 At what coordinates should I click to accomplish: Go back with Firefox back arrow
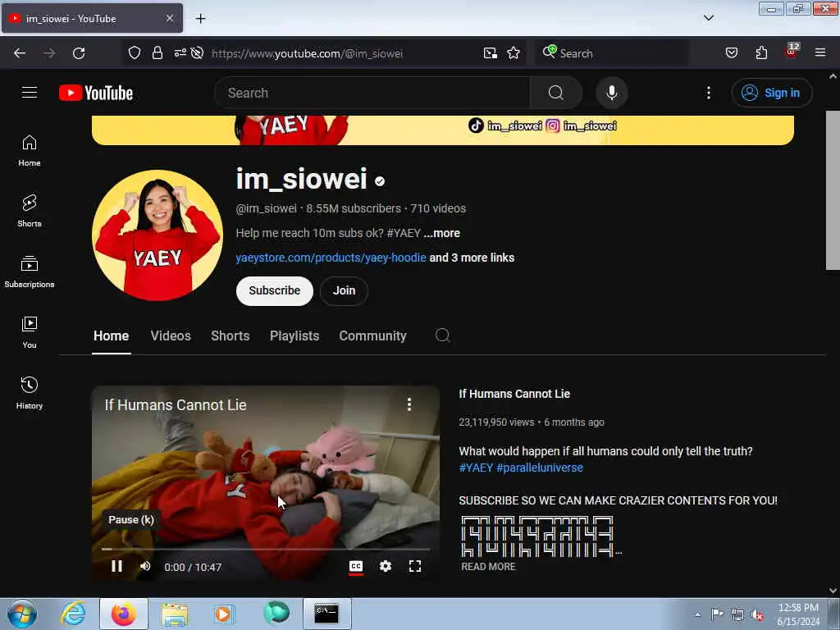pos(20,53)
